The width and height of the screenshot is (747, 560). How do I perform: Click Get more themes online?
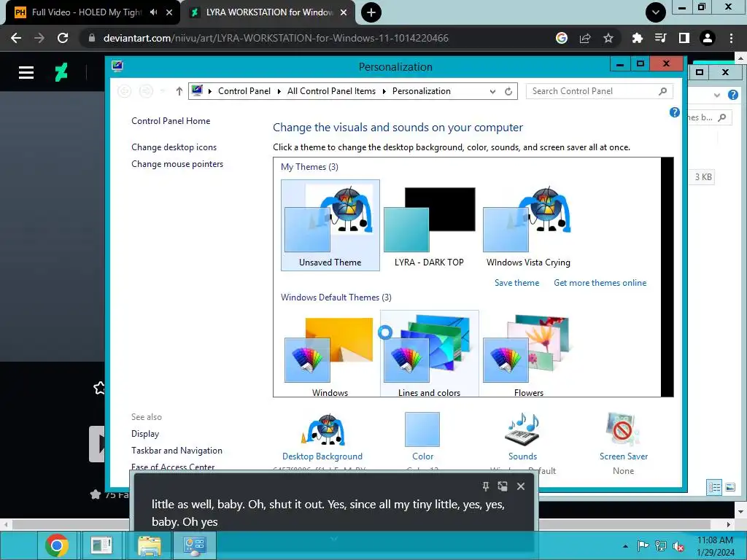click(x=600, y=283)
